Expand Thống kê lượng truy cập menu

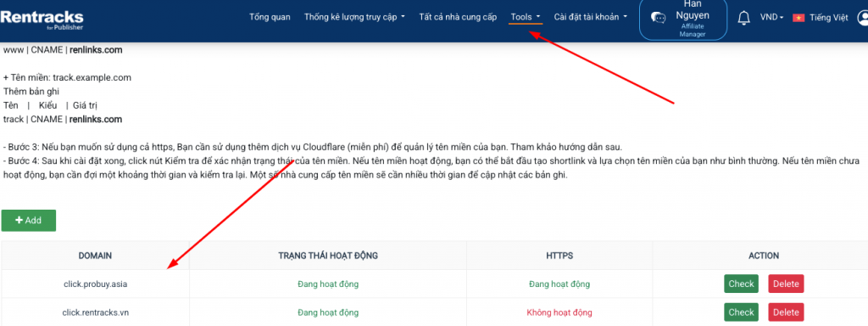click(x=354, y=17)
